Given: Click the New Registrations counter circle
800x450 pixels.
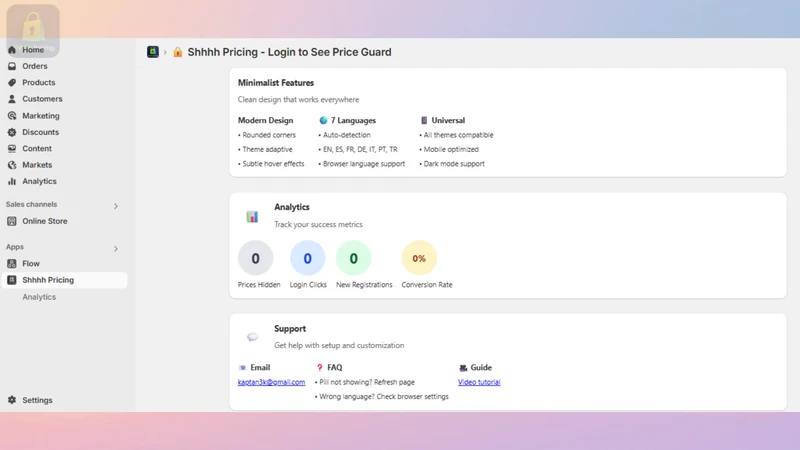Looking at the screenshot, I should (354, 258).
